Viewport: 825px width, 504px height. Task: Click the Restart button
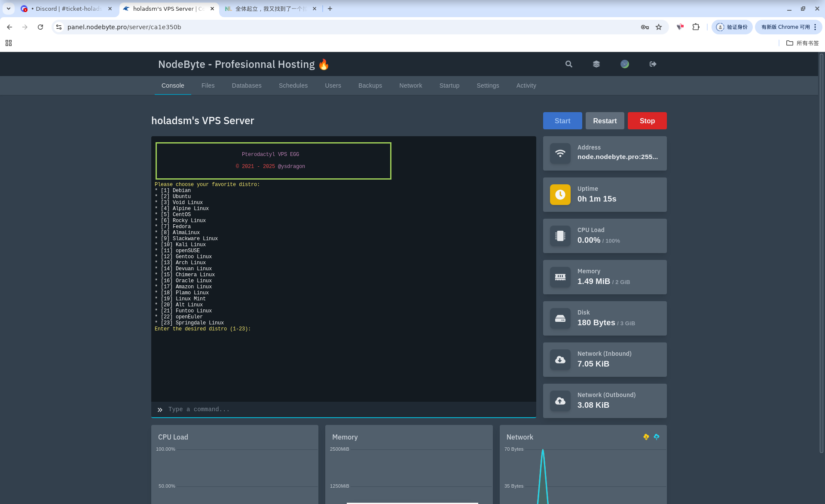click(x=605, y=121)
